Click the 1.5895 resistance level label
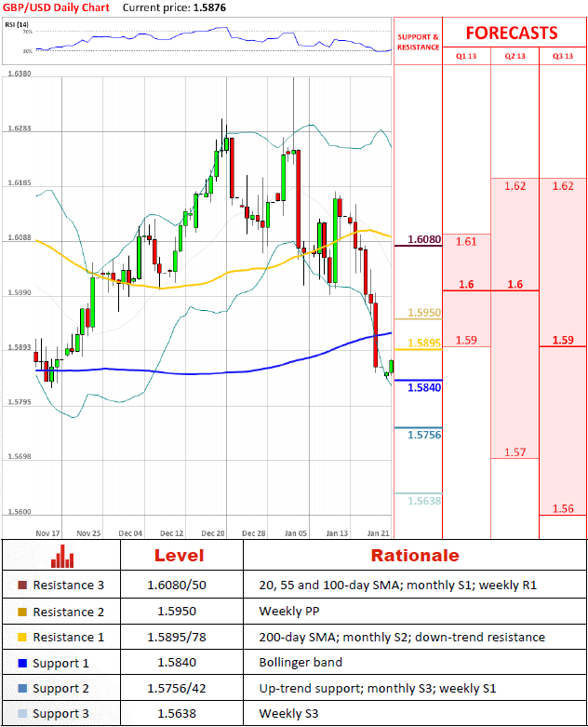This screenshot has width=588, height=727. [x=424, y=343]
